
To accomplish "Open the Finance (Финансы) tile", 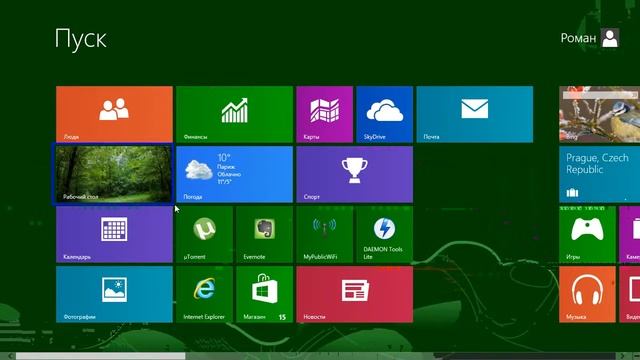I will pos(234,114).
